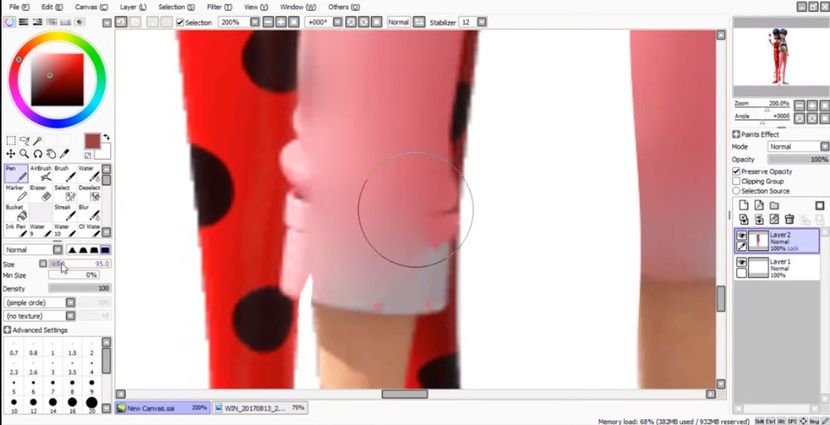The width and height of the screenshot is (830, 425).
Task: Show the RGB slider panel
Action: [x=24, y=22]
